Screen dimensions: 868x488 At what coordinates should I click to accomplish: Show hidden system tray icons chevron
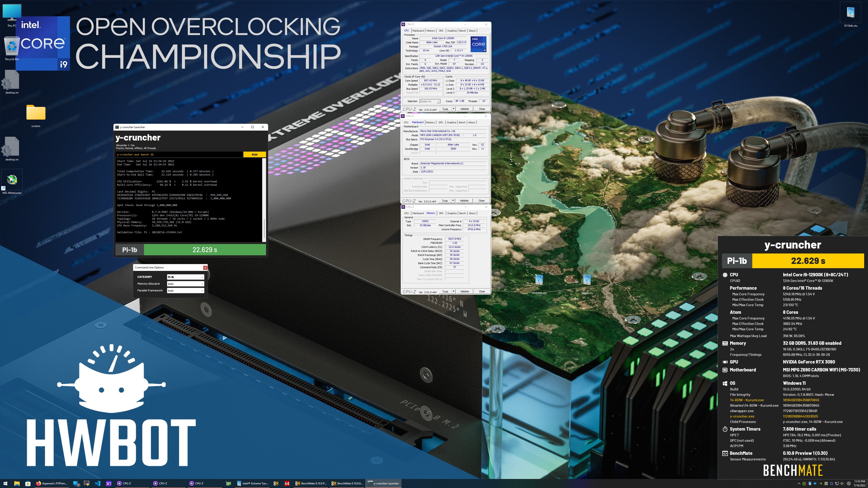[x=799, y=484]
